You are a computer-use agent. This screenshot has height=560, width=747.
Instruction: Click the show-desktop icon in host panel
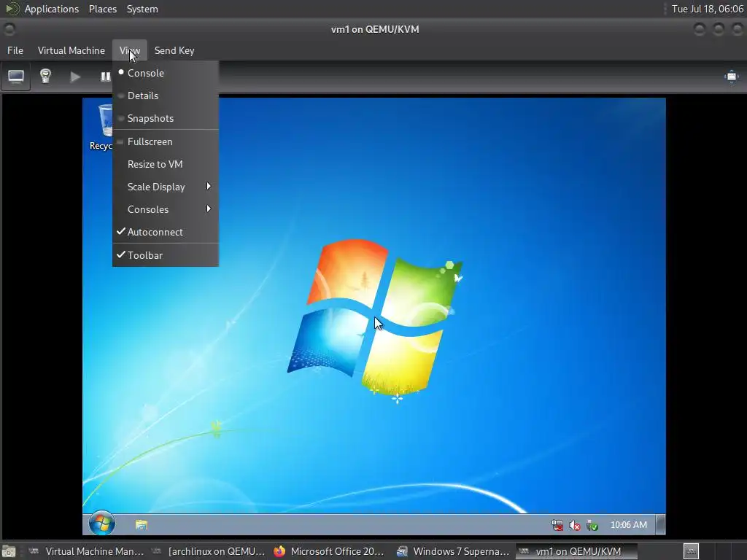[x=9, y=551]
